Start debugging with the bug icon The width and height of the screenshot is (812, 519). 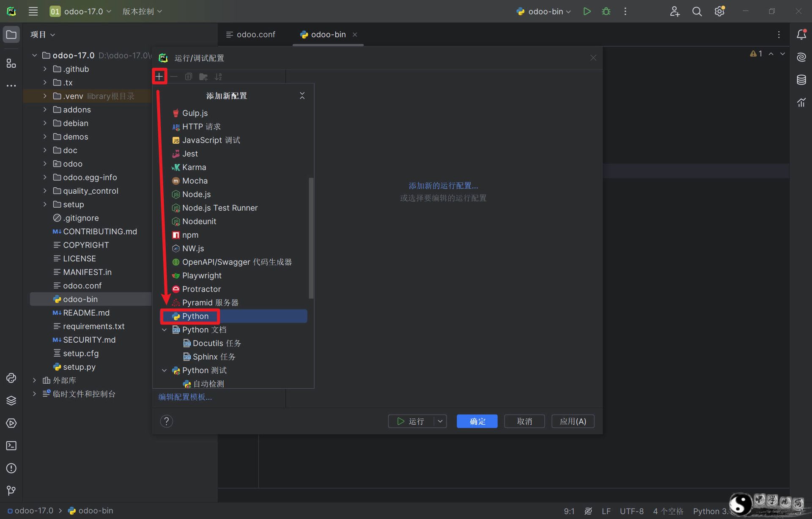(x=606, y=11)
